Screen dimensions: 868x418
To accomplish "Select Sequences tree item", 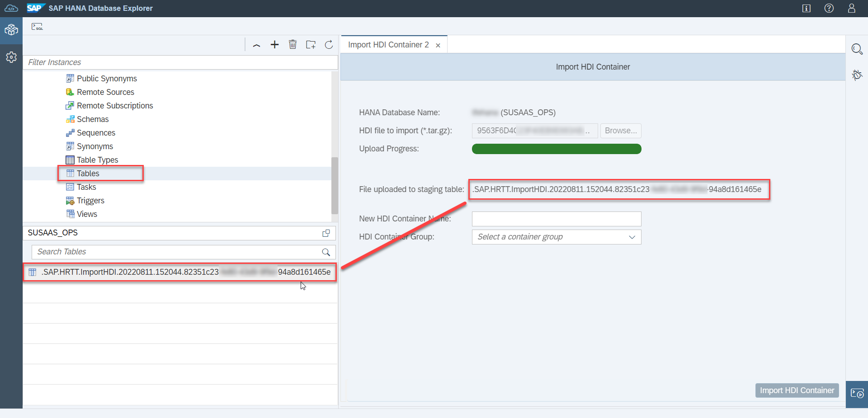I will 96,133.
